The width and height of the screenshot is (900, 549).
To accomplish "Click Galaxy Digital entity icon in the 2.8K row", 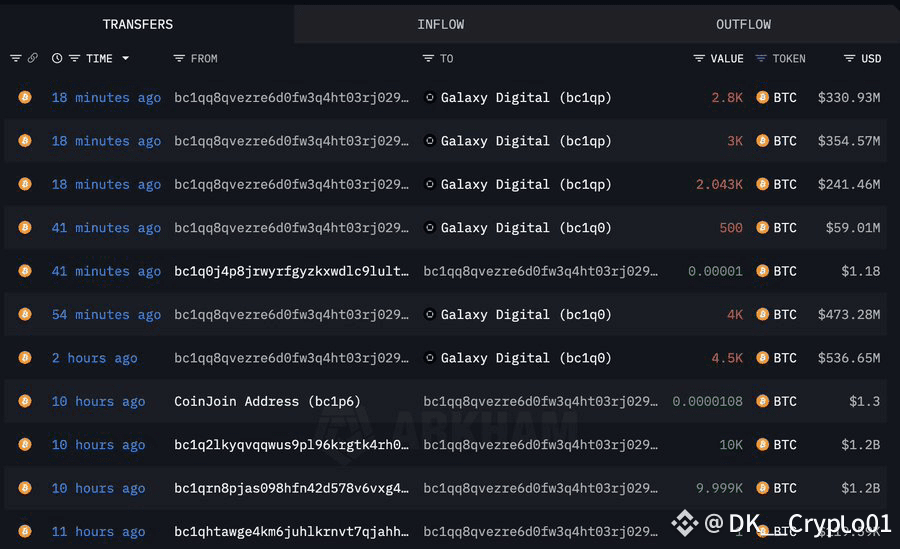I will (429, 97).
